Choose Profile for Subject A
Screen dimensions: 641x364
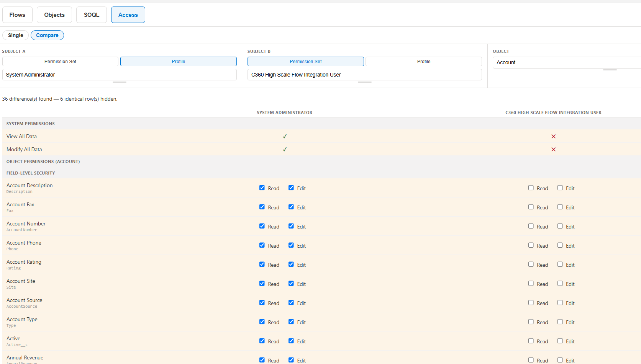179,62
